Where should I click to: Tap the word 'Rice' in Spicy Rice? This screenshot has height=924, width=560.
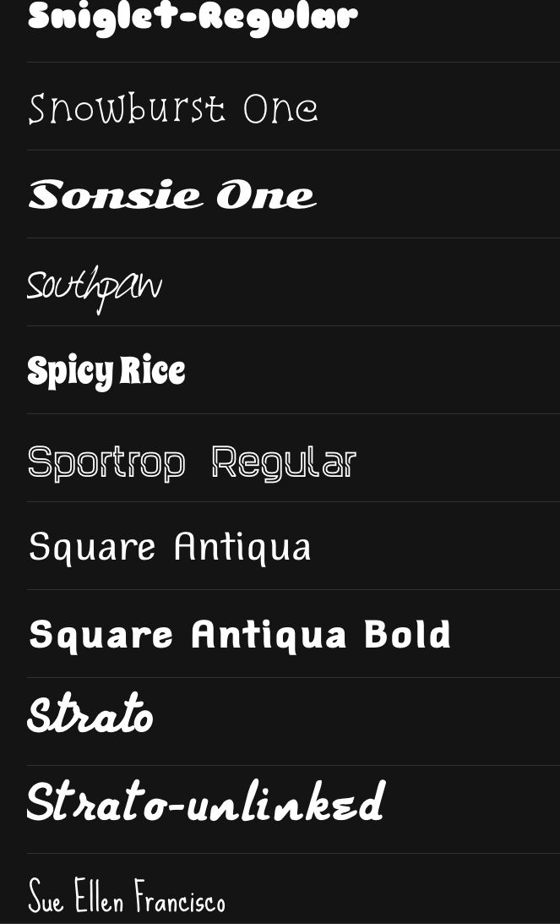pos(153,370)
